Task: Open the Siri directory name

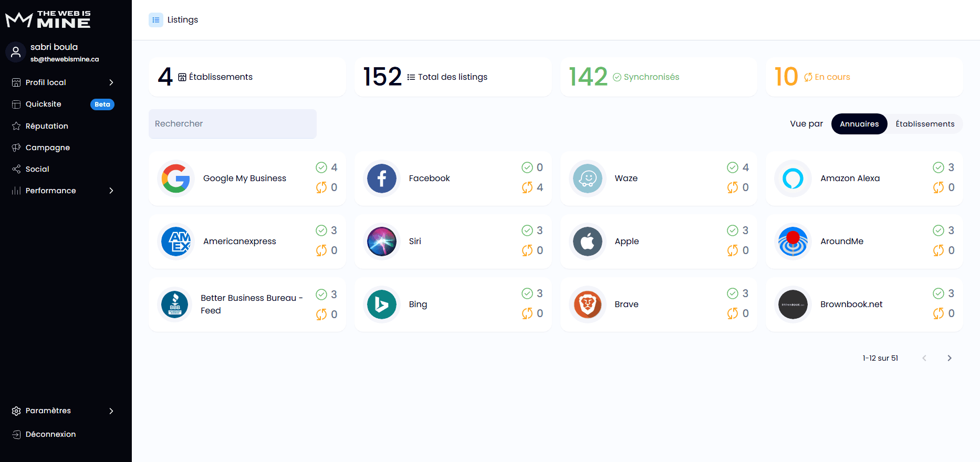Action: click(415, 241)
